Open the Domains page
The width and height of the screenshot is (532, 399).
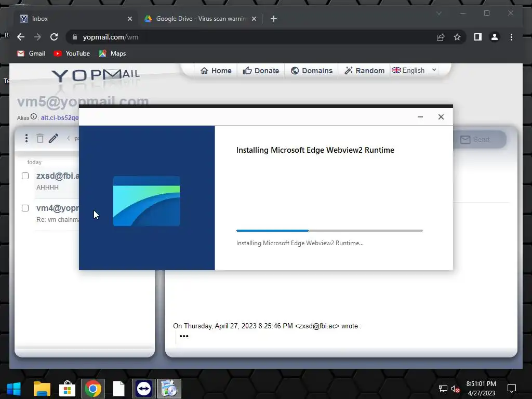coord(312,71)
